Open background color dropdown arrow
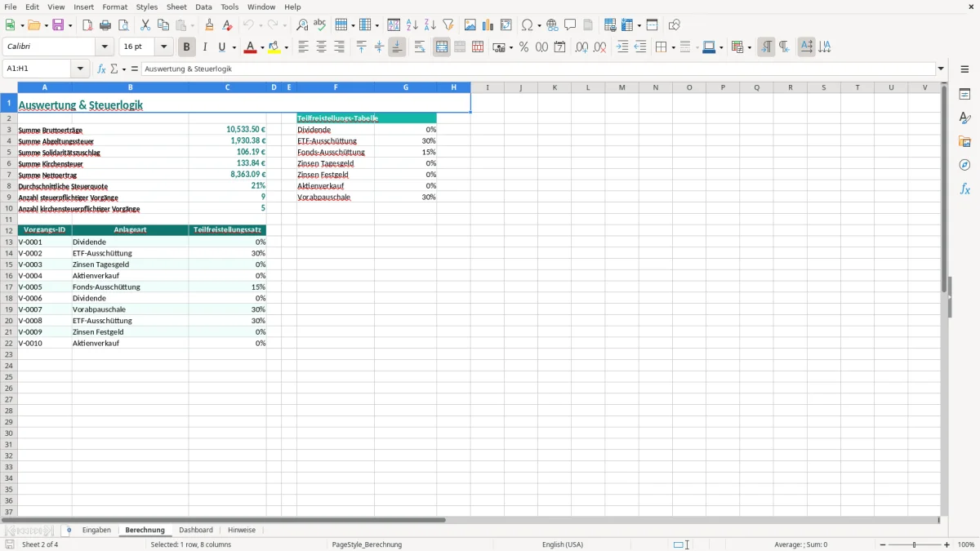Viewport: 980px width, 551px height. tap(287, 47)
